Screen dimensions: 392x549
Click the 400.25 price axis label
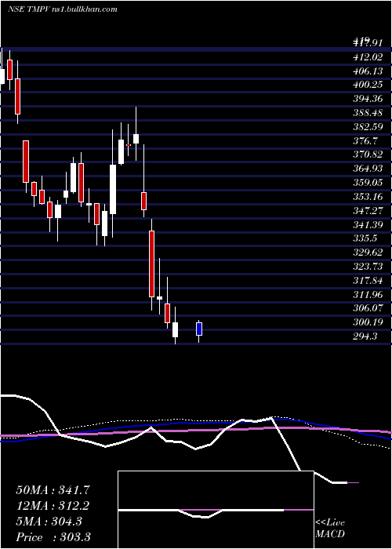pos(368,85)
